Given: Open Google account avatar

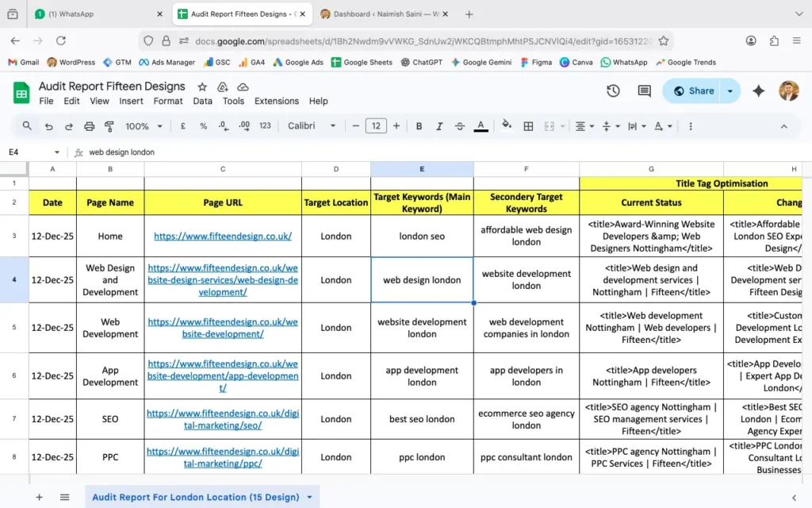Looking at the screenshot, I should [x=789, y=90].
